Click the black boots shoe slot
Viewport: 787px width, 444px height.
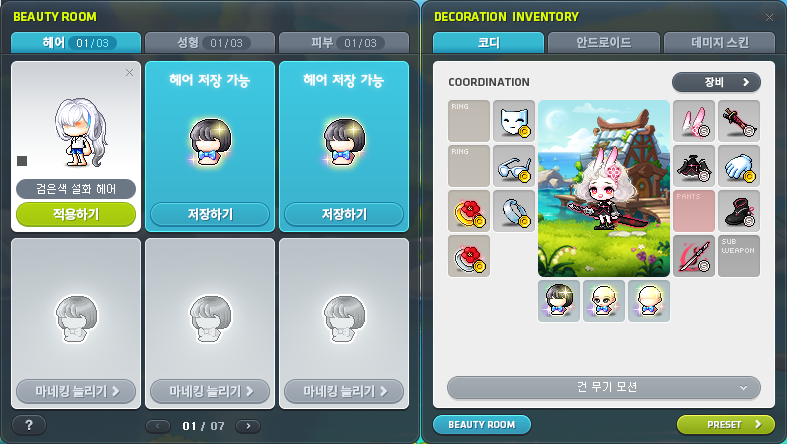(x=739, y=211)
